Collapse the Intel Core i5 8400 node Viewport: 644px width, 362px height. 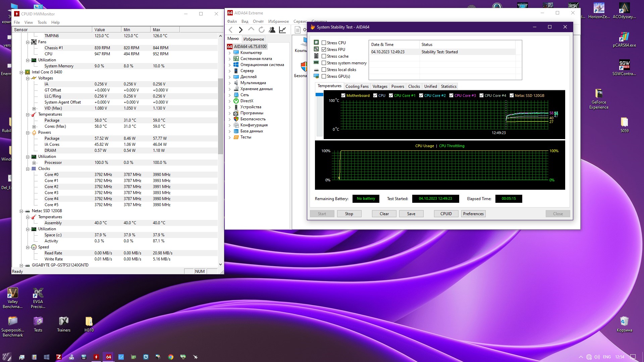[x=21, y=72]
